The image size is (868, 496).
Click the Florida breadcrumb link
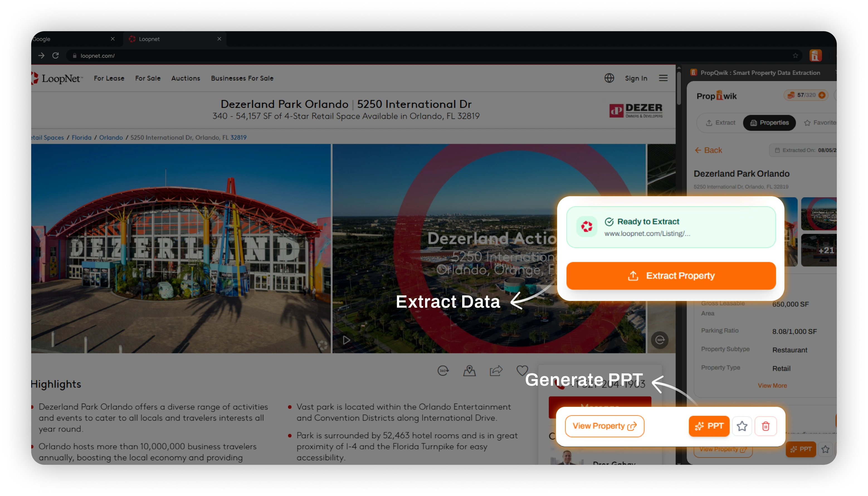81,137
